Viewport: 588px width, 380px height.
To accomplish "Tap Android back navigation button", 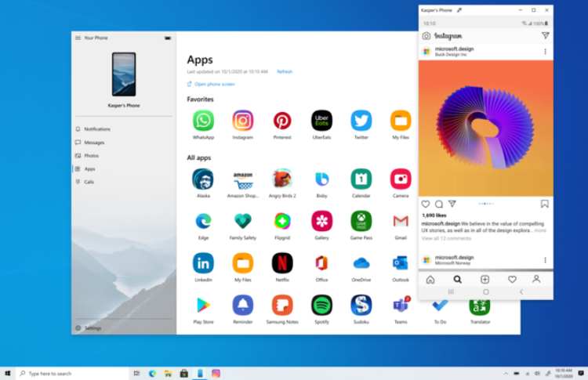I will coord(521,291).
